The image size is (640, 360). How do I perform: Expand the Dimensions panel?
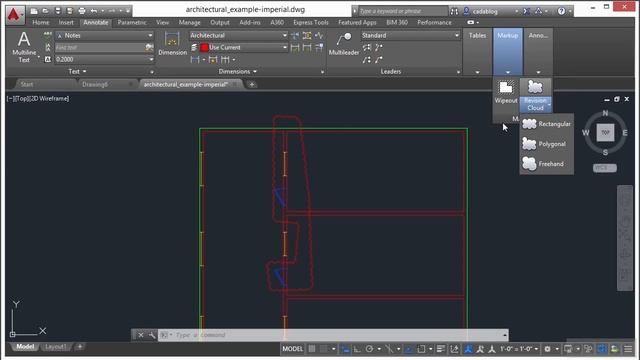coord(238,71)
